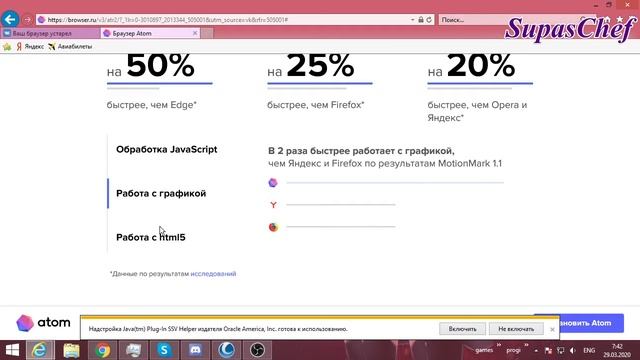This screenshot has width=640, height=360.
Task: Select the Работа с графикой section
Action: click(x=161, y=193)
